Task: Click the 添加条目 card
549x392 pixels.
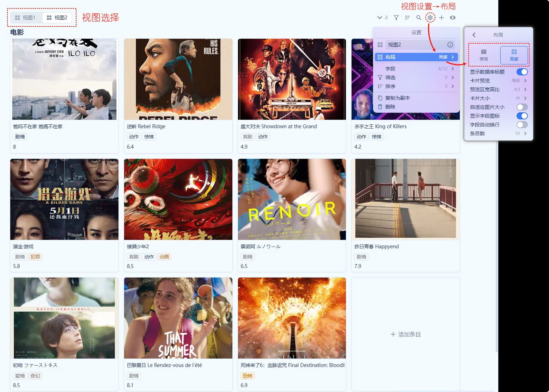Action: [x=405, y=334]
